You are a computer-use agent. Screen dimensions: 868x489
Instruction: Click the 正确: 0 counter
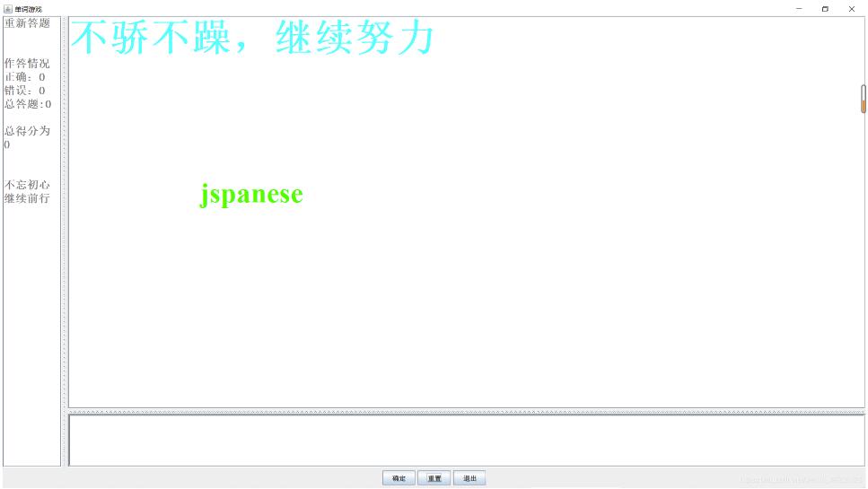click(x=25, y=77)
